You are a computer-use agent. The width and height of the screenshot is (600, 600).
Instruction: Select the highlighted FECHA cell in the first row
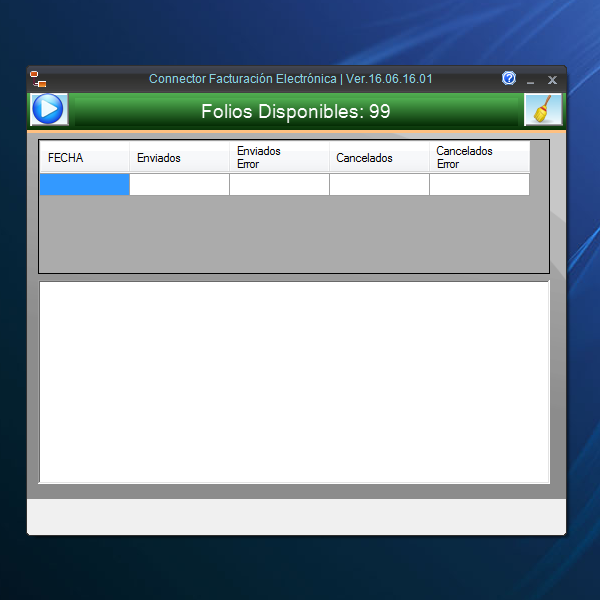click(84, 185)
